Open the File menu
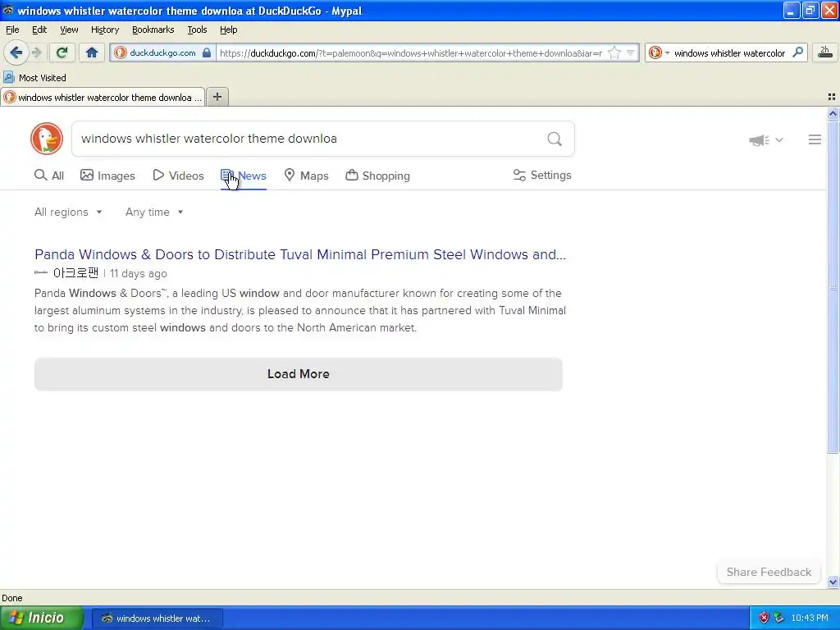 pos(12,30)
